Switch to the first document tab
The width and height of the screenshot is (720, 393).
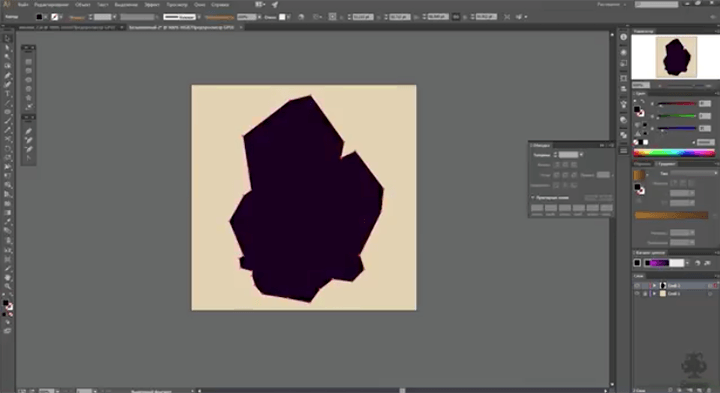(x=69, y=28)
